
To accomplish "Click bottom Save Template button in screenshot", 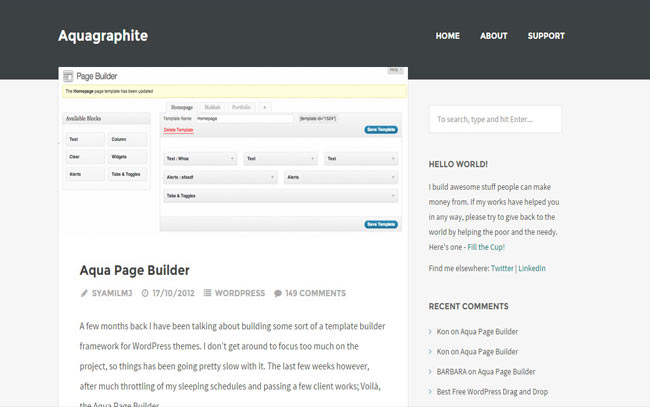I will click(381, 224).
